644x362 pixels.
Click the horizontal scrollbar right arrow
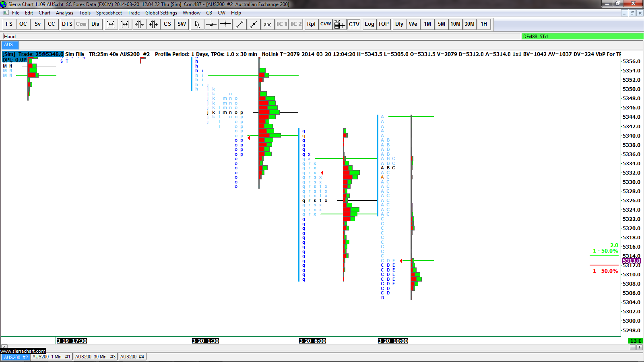point(639,348)
